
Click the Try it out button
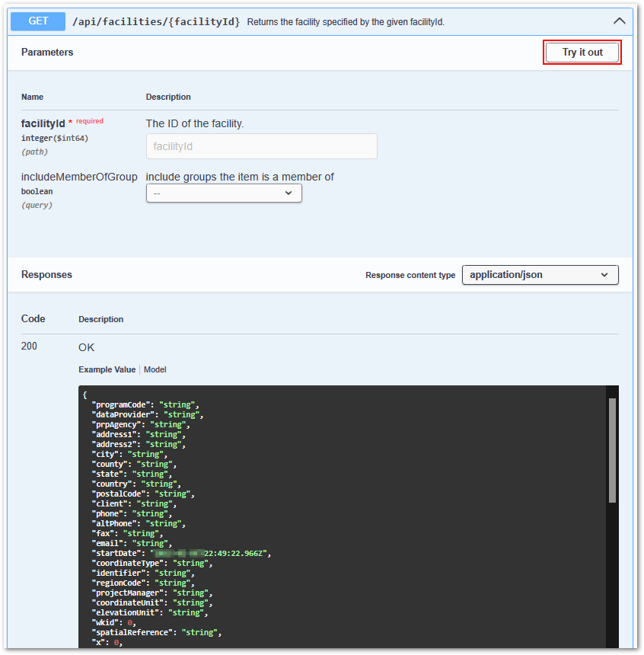[x=582, y=52]
